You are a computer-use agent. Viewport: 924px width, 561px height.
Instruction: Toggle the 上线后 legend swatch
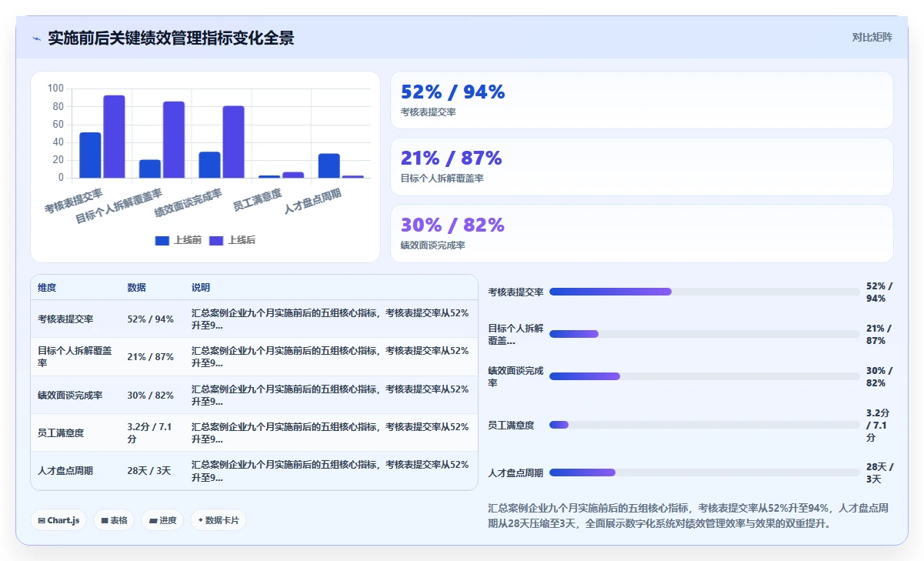216,241
